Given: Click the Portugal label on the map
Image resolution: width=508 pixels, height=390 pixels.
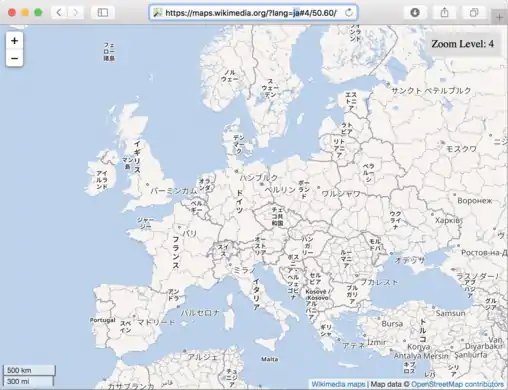Looking at the screenshot, I should (102, 320).
